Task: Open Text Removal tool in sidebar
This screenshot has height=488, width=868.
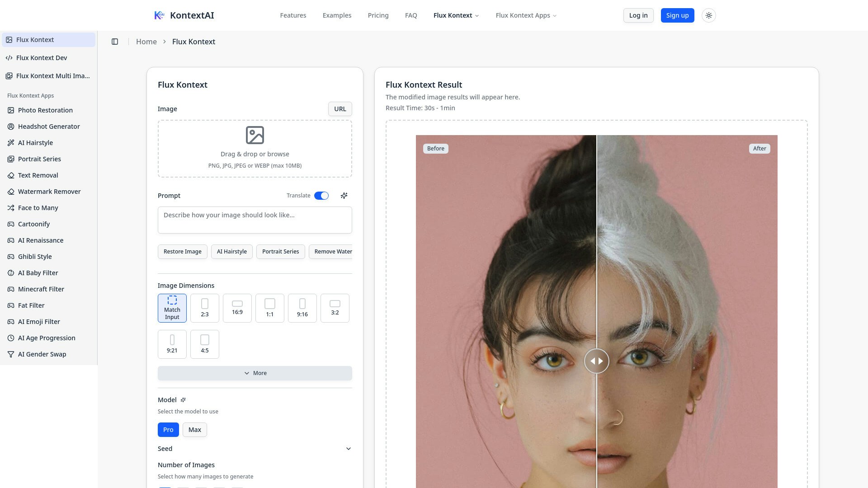Action: (x=49, y=175)
